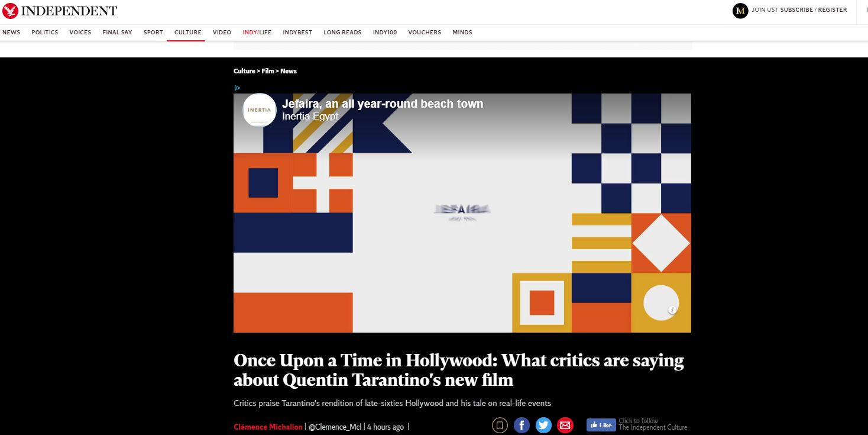The width and height of the screenshot is (868, 435).
Task: Share the article on Twitter icon
Action: tap(543, 425)
